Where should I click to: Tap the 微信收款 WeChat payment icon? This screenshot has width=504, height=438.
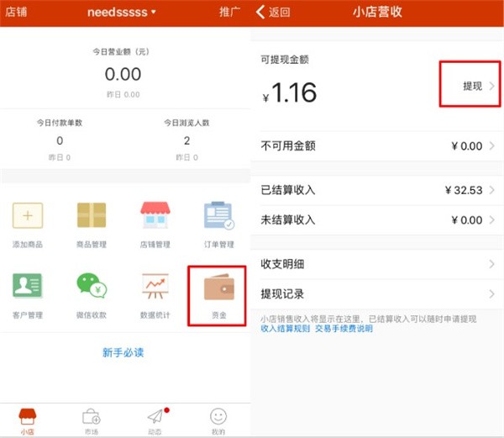[92, 287]
